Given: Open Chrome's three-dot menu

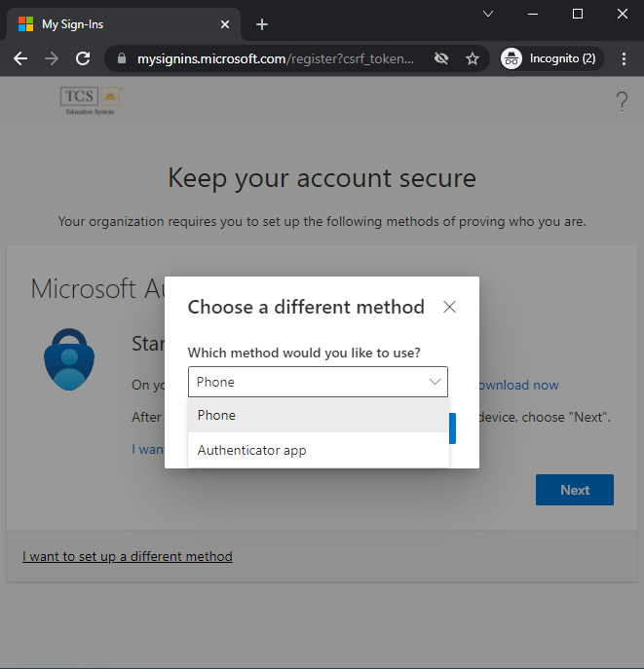Looking at the screenshot, I should click(624, 58).
